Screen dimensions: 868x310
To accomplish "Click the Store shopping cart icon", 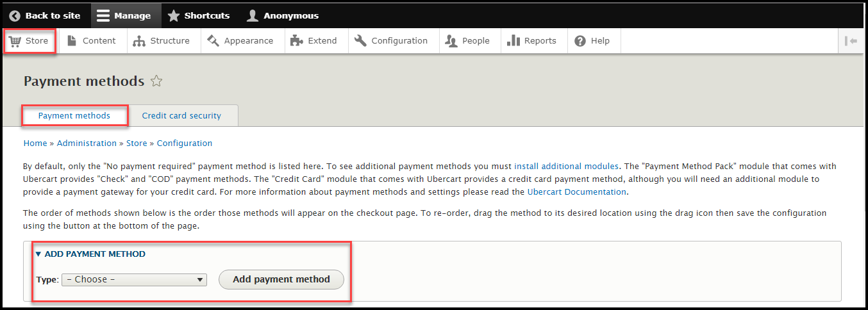I will (x=15, y=41).
